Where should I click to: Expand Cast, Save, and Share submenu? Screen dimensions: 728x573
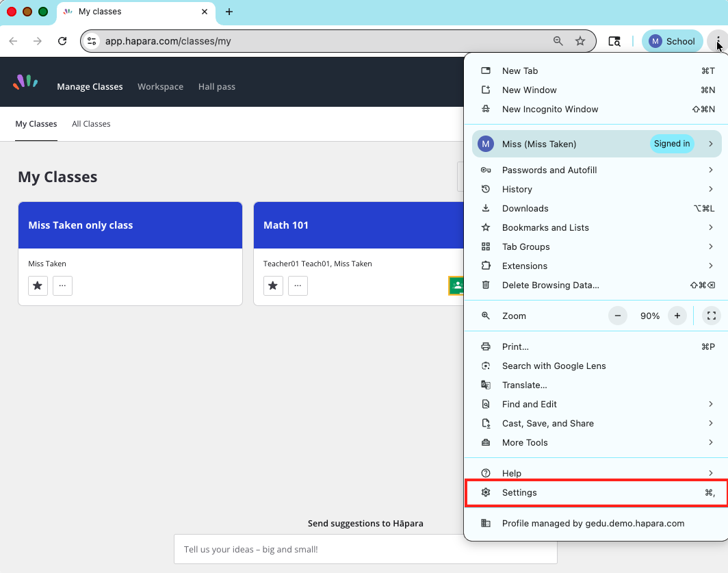pos(596,423)
